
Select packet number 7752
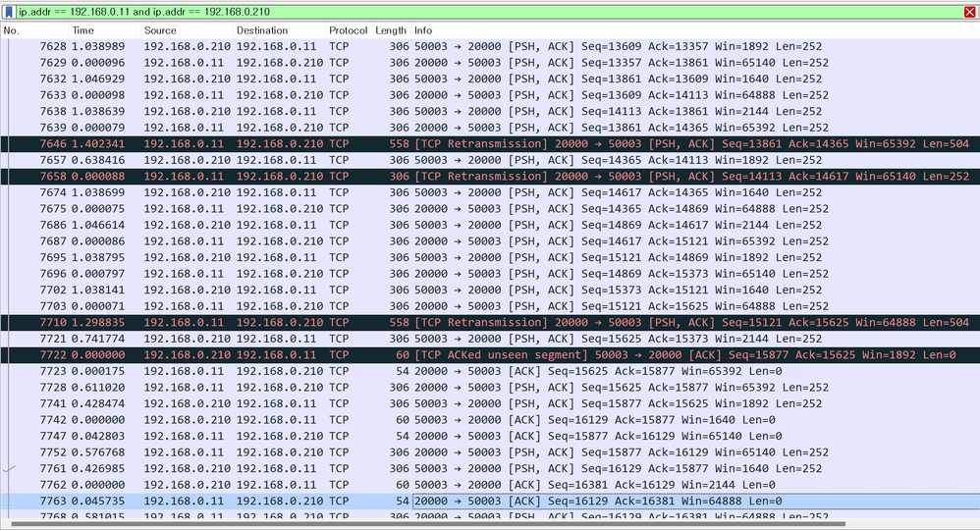click(490, 452)
